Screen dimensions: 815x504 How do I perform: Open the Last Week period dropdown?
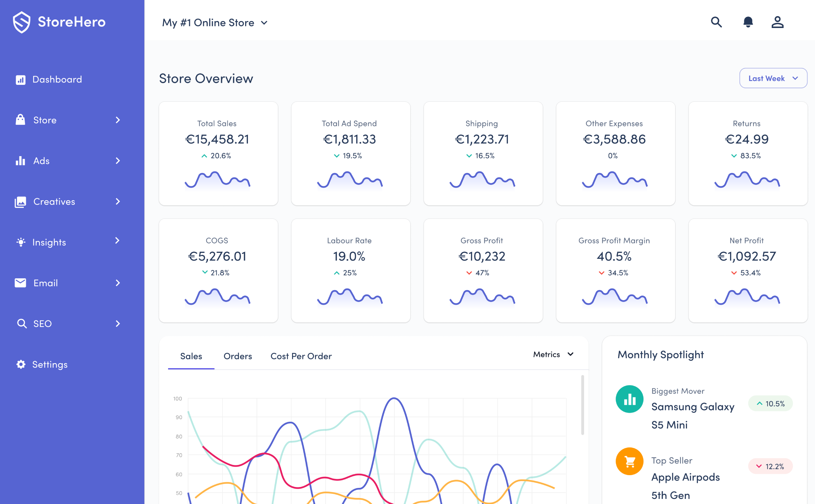click(x=773, y=78)
